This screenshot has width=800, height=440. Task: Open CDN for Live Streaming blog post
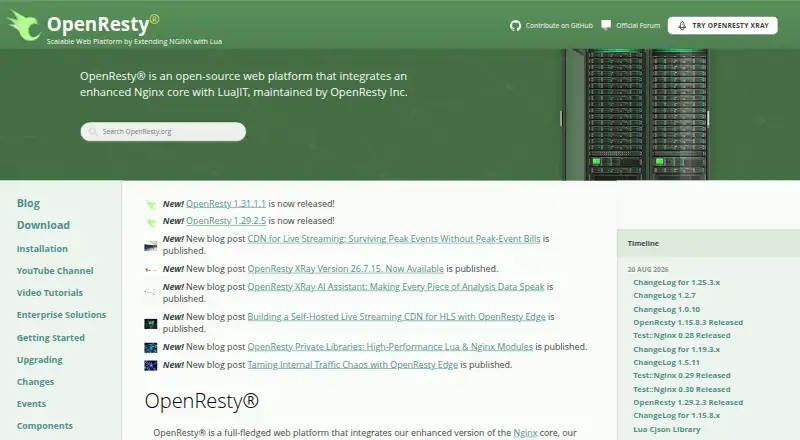pyautogui.click(x=394, y=239)
